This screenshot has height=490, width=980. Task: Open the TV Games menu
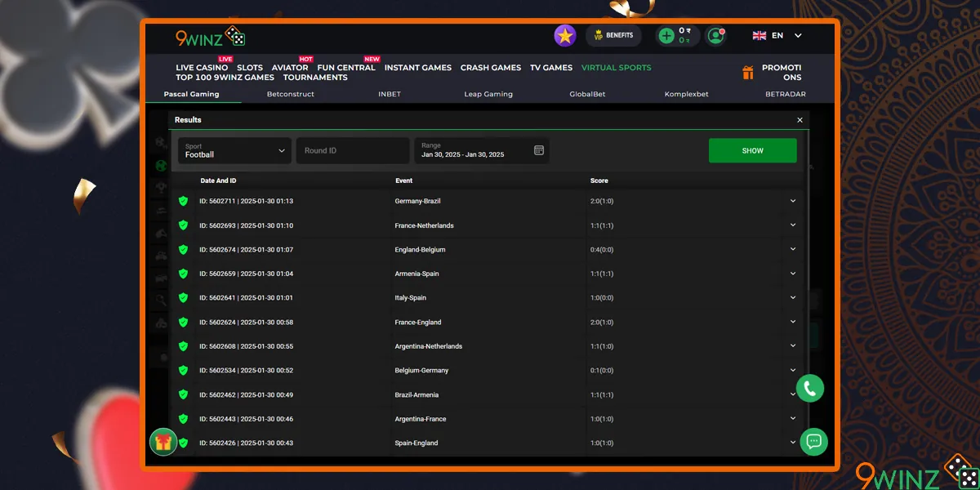[551, 68]
